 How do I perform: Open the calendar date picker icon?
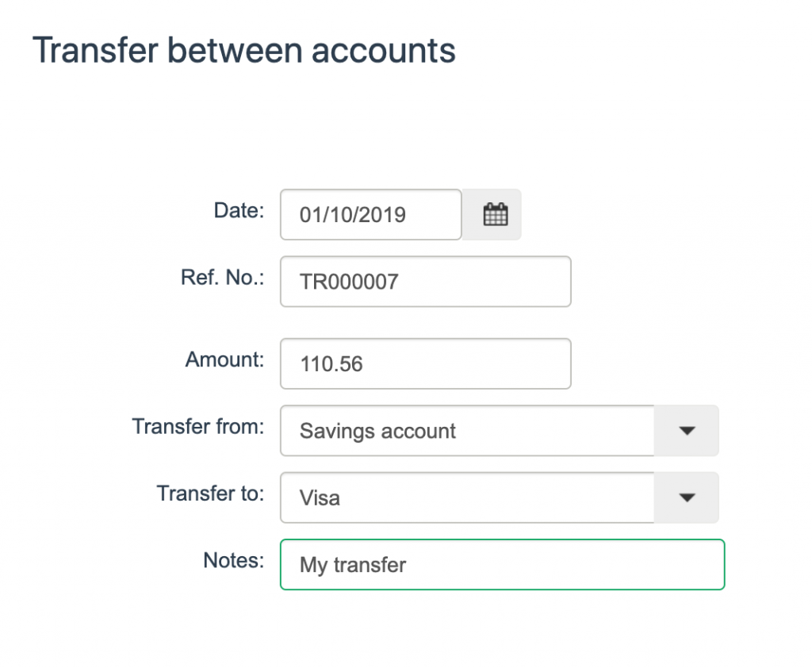(x=496, y=214)
